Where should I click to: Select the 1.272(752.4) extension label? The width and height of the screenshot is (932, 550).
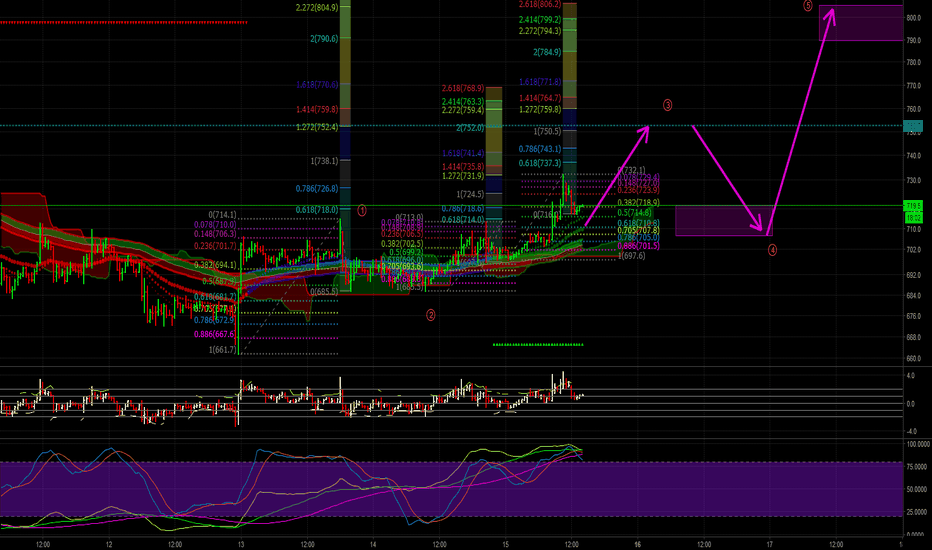coord(317,127)
